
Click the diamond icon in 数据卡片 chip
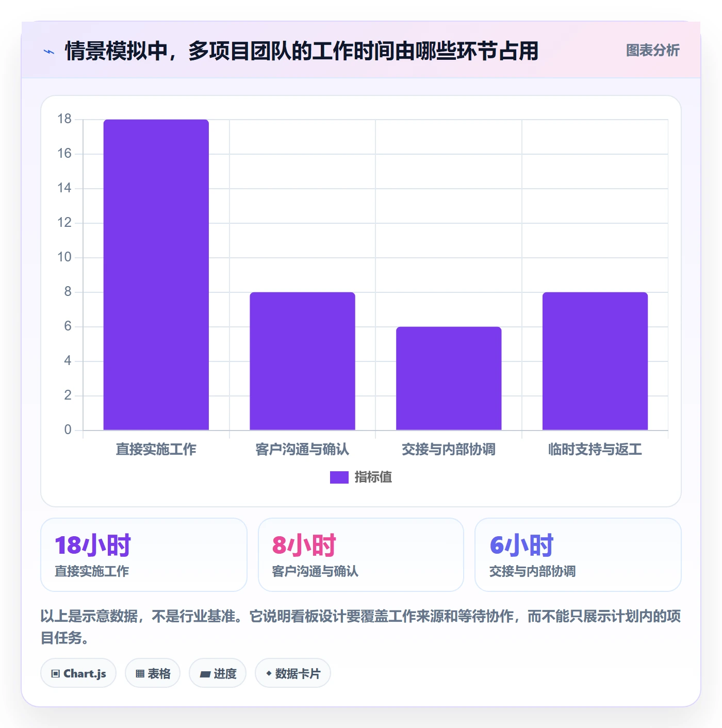point(269,673)
